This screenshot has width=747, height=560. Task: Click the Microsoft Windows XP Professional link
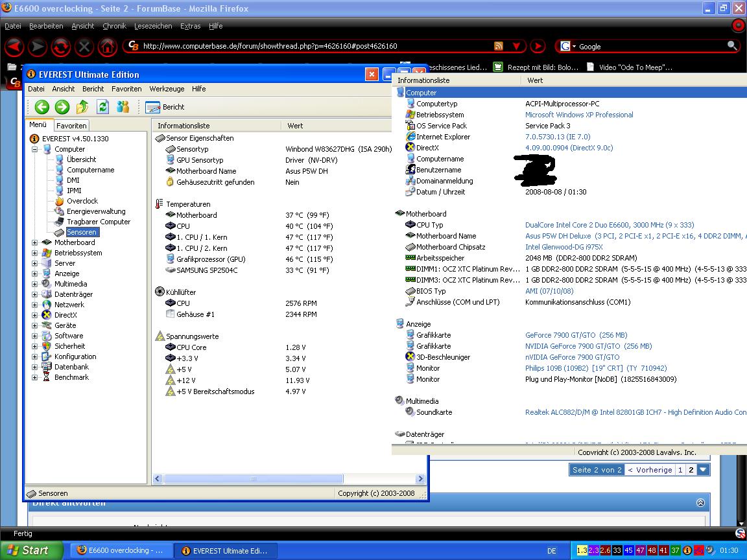(x=579, y=115)
